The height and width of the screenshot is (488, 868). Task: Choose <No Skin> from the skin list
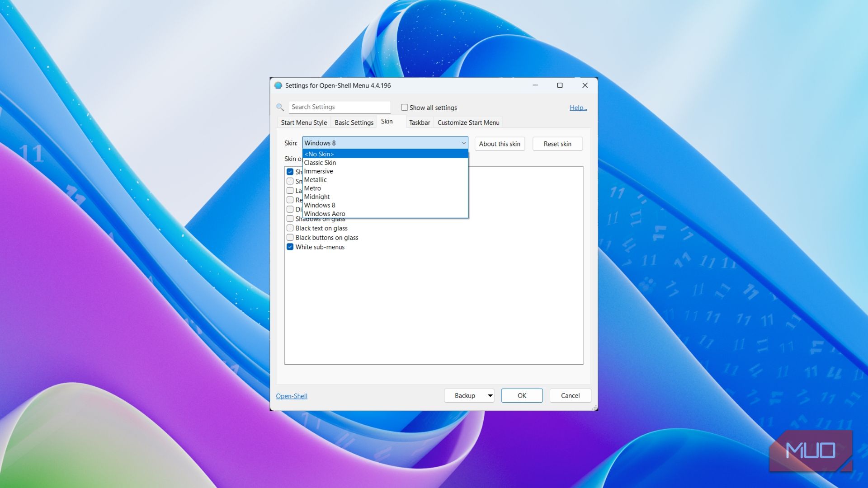click(x=385, y=154)
